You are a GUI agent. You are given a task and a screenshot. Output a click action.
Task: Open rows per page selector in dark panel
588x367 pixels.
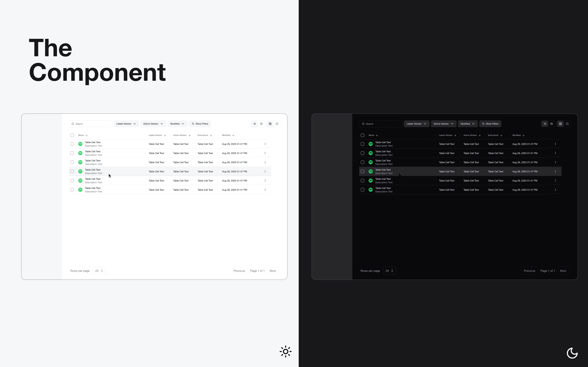[389, 271]
